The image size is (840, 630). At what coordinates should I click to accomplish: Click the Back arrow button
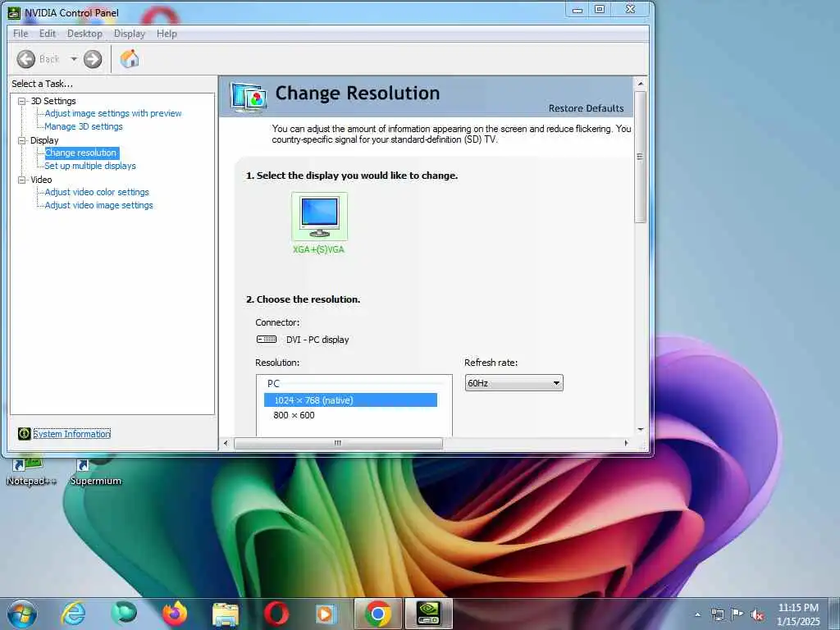(x=25, y=59)
